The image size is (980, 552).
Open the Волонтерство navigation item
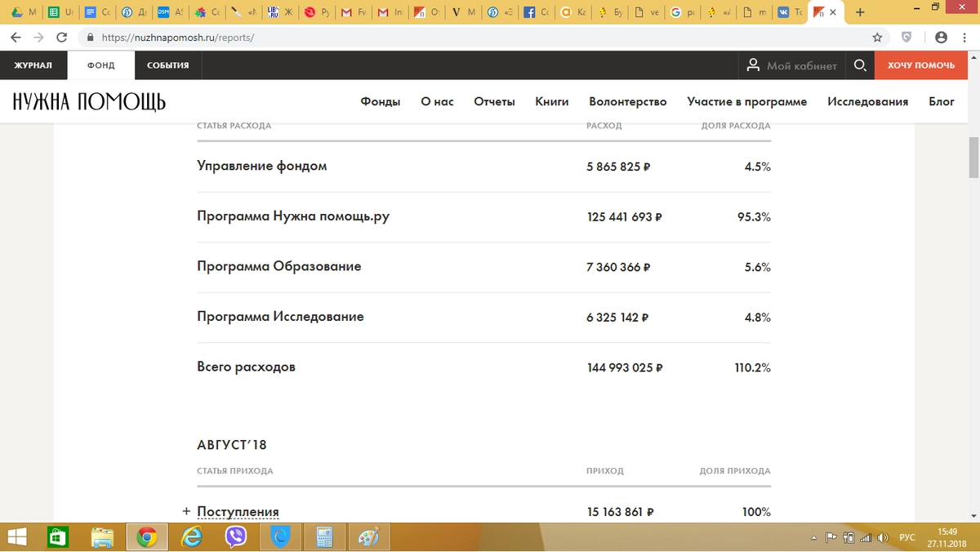[627, 102]
